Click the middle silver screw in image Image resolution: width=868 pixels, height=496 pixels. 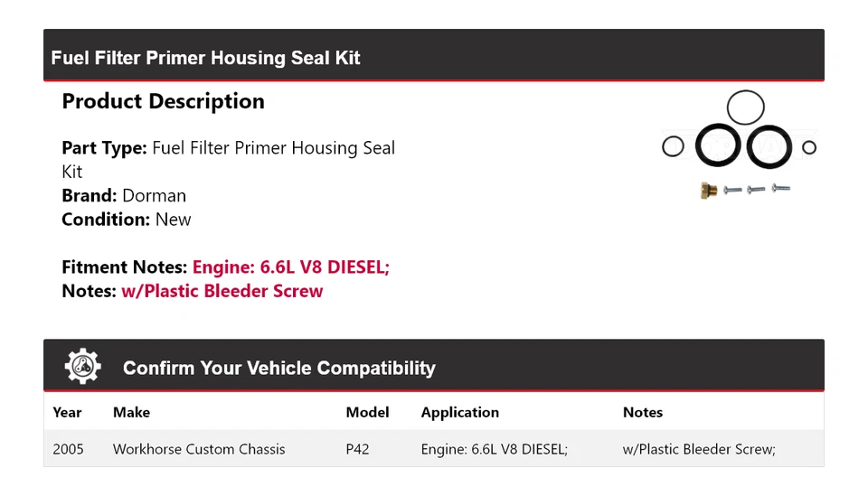pyautogui.click(x=757, y=189)
